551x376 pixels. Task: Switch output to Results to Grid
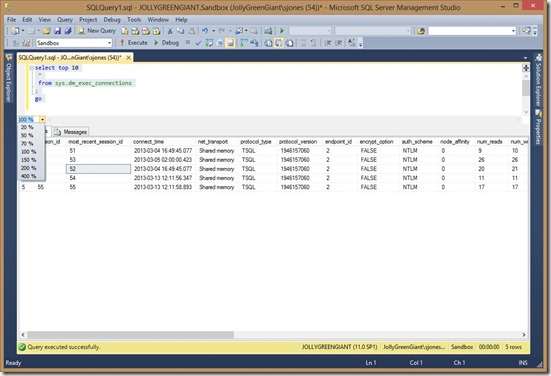point(279,43)
